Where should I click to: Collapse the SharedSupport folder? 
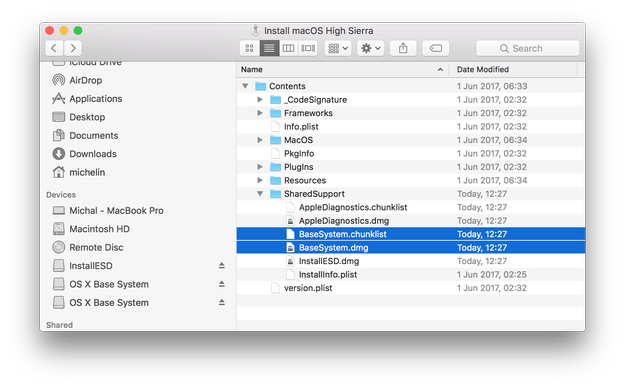click(260, 193)
